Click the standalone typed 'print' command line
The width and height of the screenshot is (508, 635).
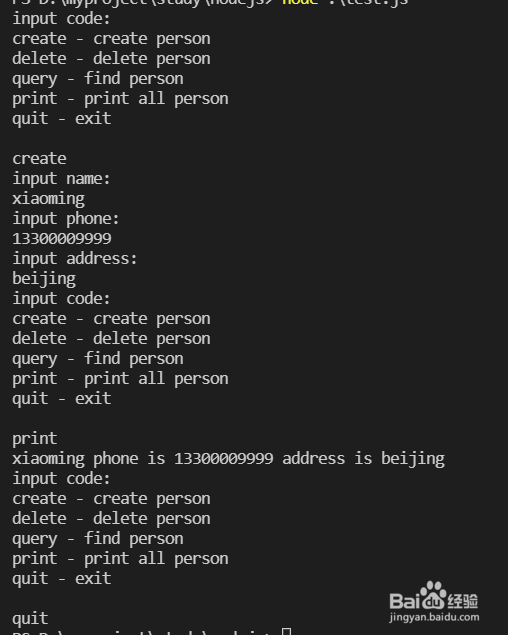35,439
